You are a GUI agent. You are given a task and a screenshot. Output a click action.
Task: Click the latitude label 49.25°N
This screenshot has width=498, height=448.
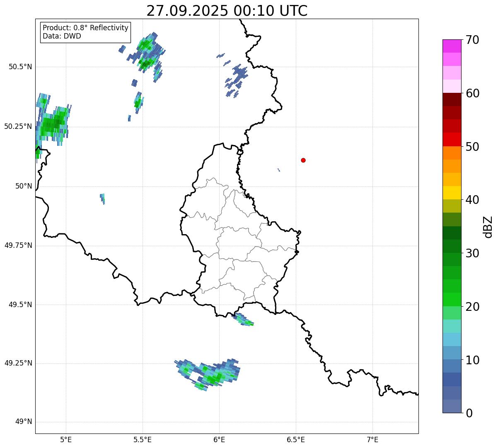[x=18, y=363]
